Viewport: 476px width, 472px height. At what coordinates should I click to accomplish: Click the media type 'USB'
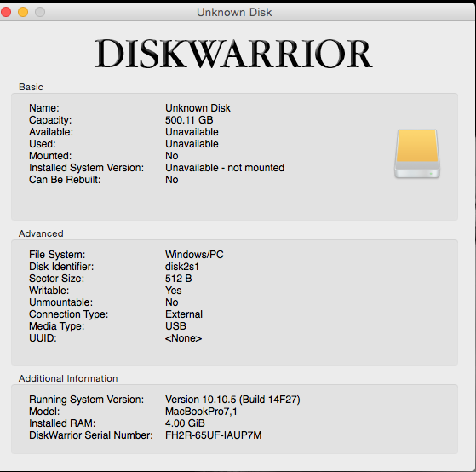click(x=175, y=326)
